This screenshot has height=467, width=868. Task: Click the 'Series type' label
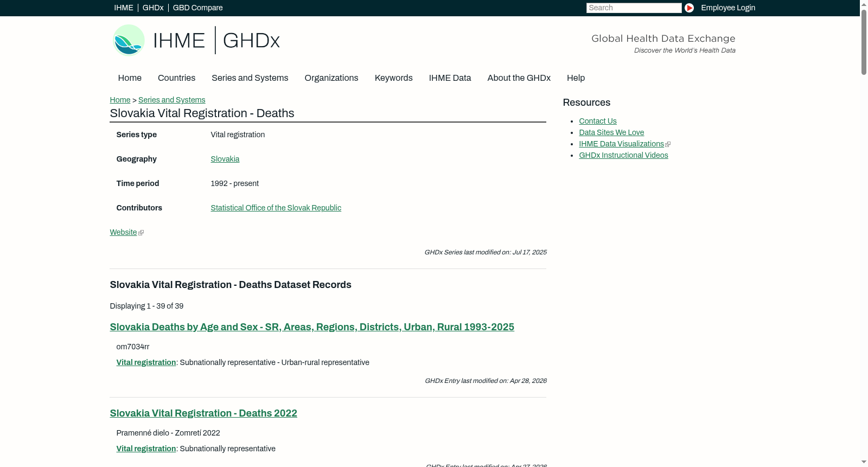tap(136, 135)
